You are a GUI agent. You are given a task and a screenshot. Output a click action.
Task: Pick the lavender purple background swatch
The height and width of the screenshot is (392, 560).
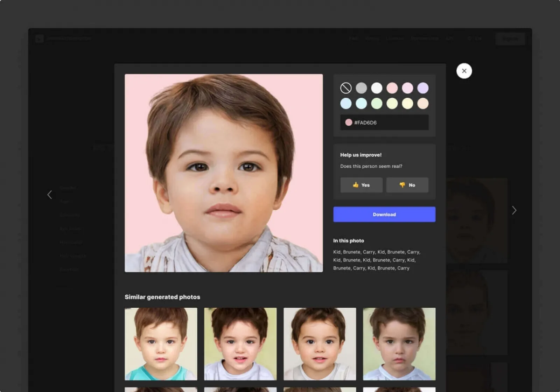[x=423, y=88]
